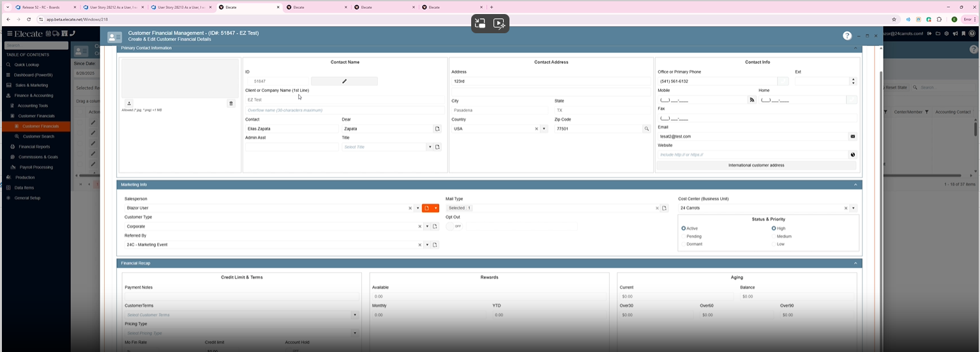
Task: Click the International customer address button
Action: 756,165
